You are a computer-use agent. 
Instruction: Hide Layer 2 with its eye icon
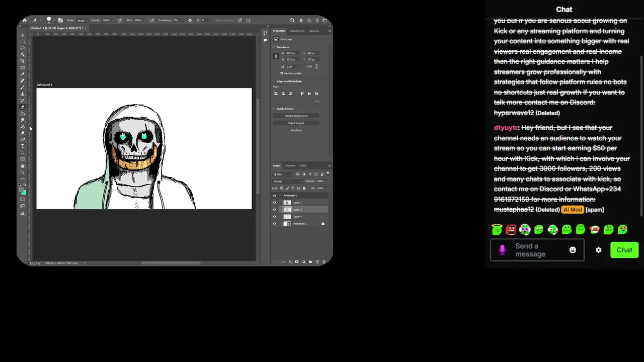[x=275, y=203]
